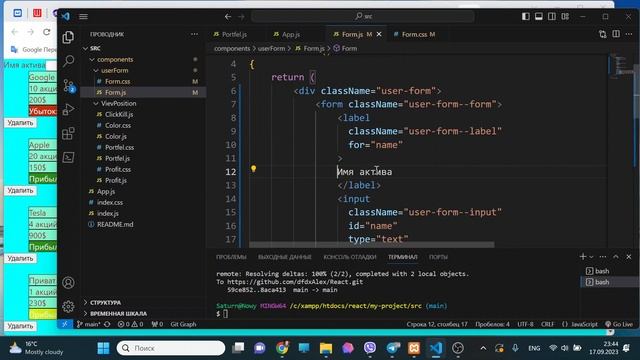Open the ПОРТЫ panel tab
Viewport: 640px width, 360px height.
pyautogui.click(x=438, y=257)
